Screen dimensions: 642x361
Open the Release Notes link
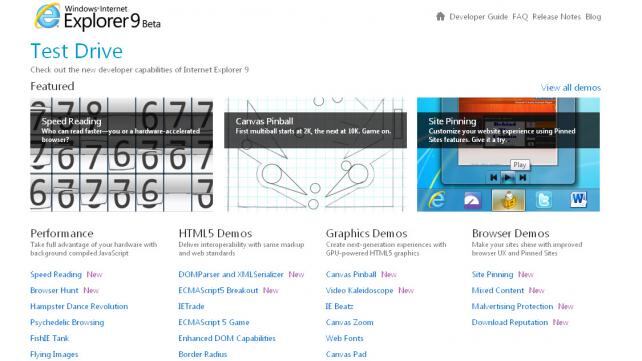point(556,17)
